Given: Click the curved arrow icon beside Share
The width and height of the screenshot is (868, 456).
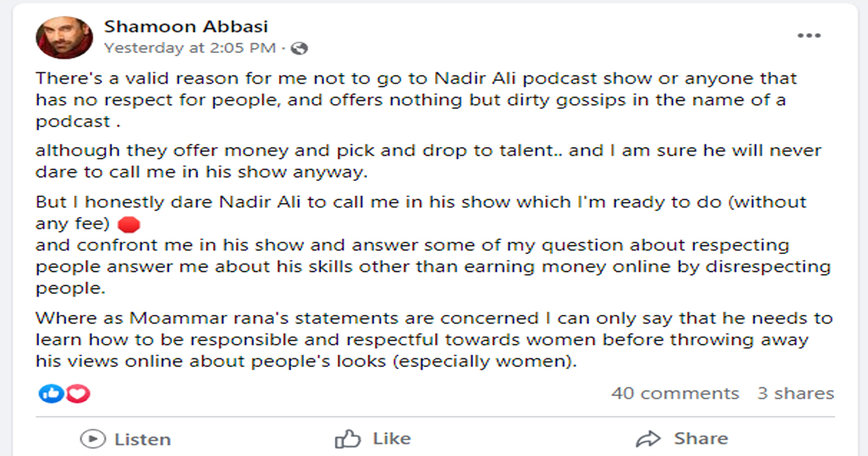Looking at the screenshot, I should point(648,438).
